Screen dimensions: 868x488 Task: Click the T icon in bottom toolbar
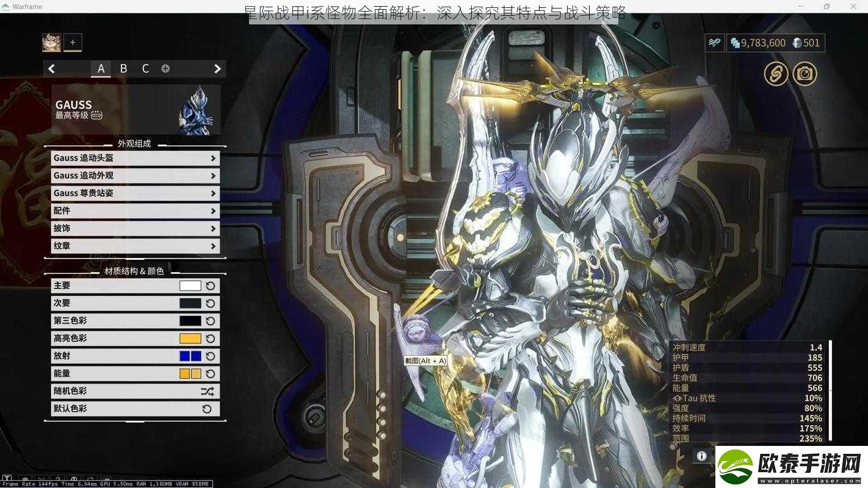tap(7, 479)
